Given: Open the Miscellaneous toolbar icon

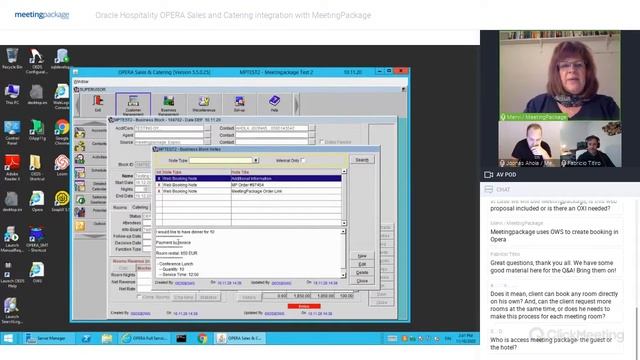Looking at the screenshot, I should pyautogui.click(x=204, y=104).
